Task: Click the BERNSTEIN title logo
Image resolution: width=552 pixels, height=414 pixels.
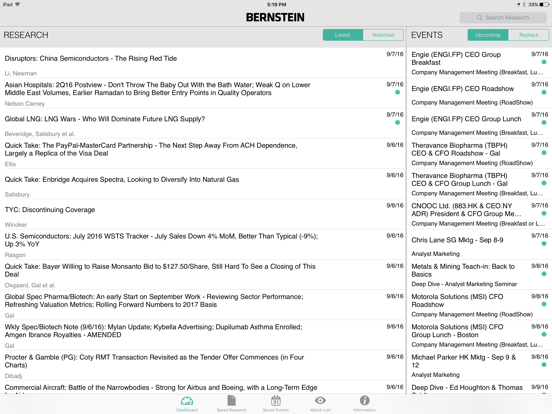Action: click(x=275, y=17)
